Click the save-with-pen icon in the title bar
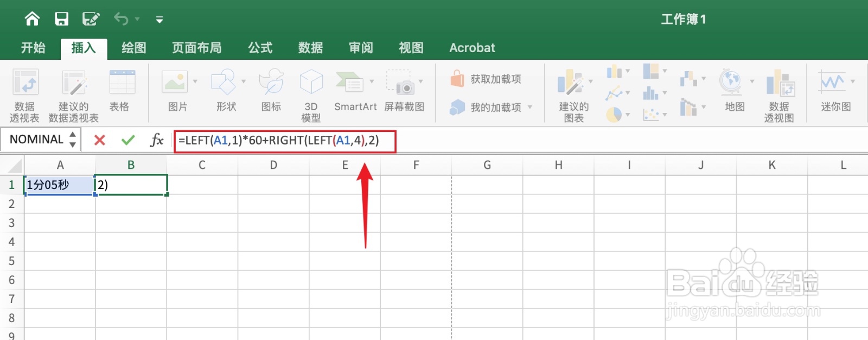This screenshot has height=340, width=868. [x=91, y=19]
